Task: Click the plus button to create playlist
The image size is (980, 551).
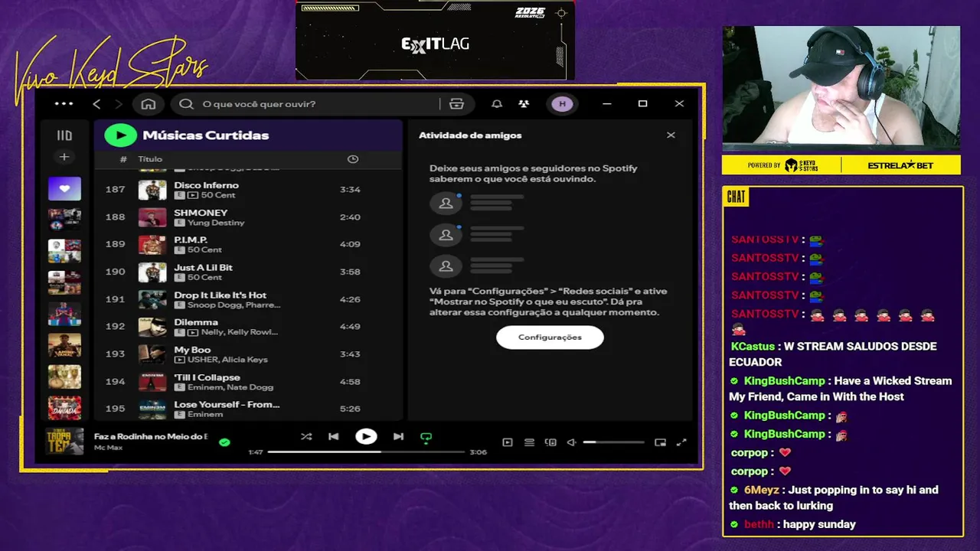Action: [x=64, y=157]
